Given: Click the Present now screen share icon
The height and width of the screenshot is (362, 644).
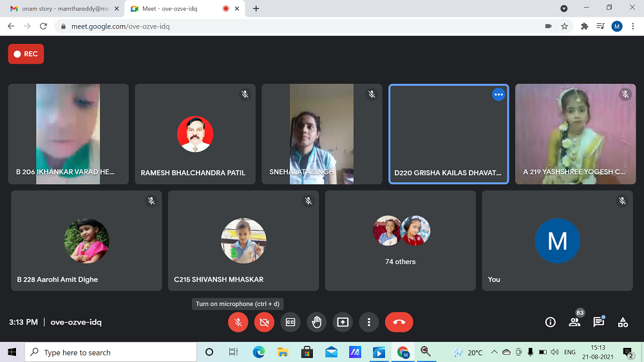Looking at the screenshot, I should pyautogui.click(x=343, y=322).
